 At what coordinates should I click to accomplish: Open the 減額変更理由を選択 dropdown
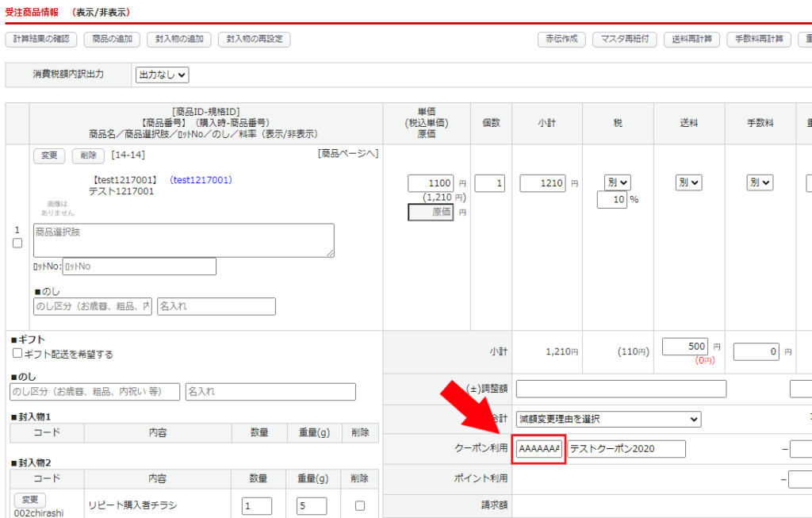(x=608, y=419)
